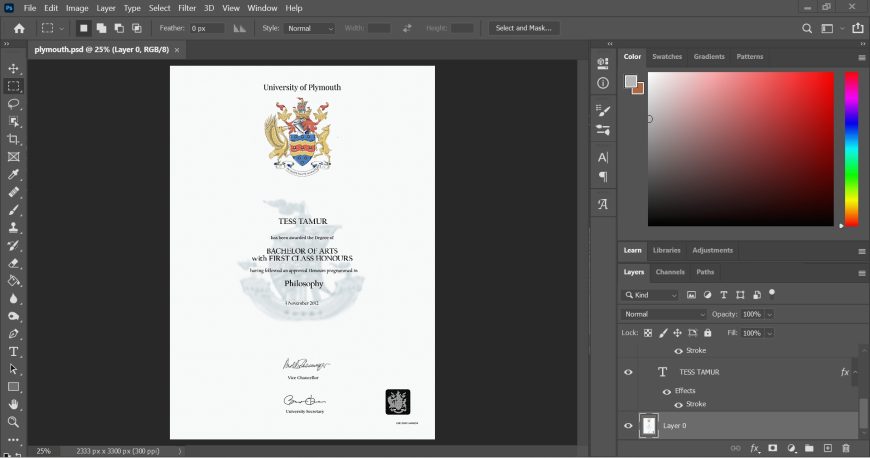Open the workspace switcher dropdown

[x=842, y=28]
